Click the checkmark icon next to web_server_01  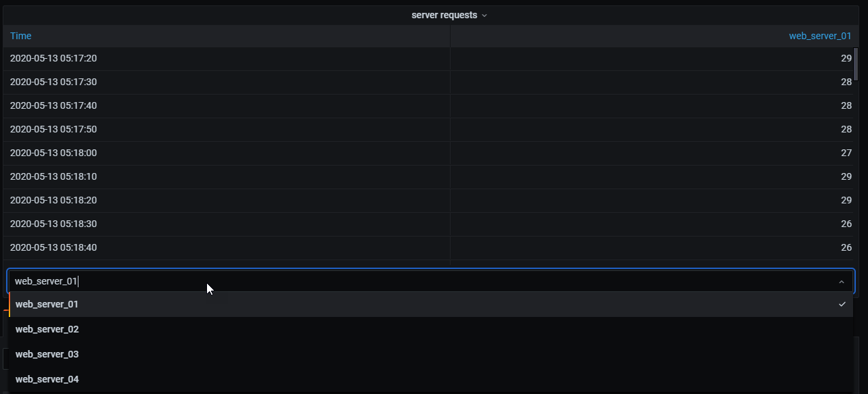[x=842, y=304]
